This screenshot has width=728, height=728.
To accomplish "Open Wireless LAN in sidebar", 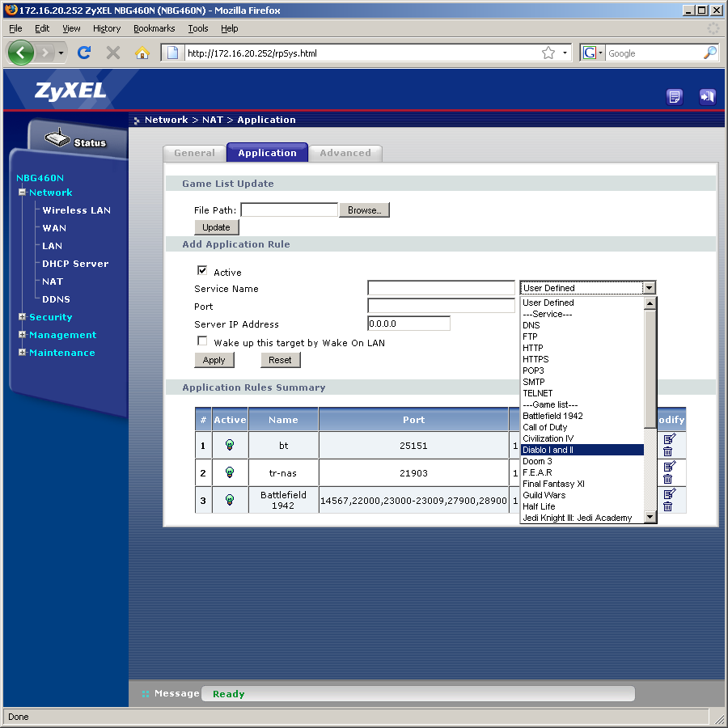I will pyautogui.click(x=77, y=210).
